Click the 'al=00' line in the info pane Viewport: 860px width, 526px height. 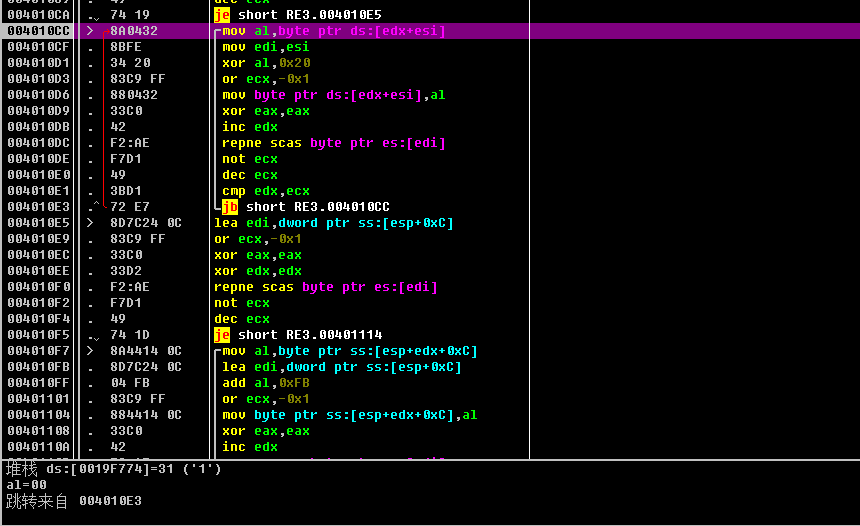[27, 484]
